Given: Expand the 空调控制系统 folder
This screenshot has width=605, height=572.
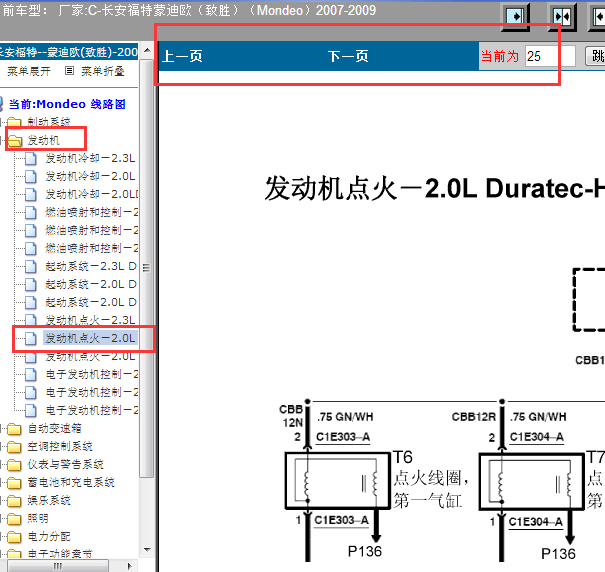Looking at the screenshot, I should point(60,447).
